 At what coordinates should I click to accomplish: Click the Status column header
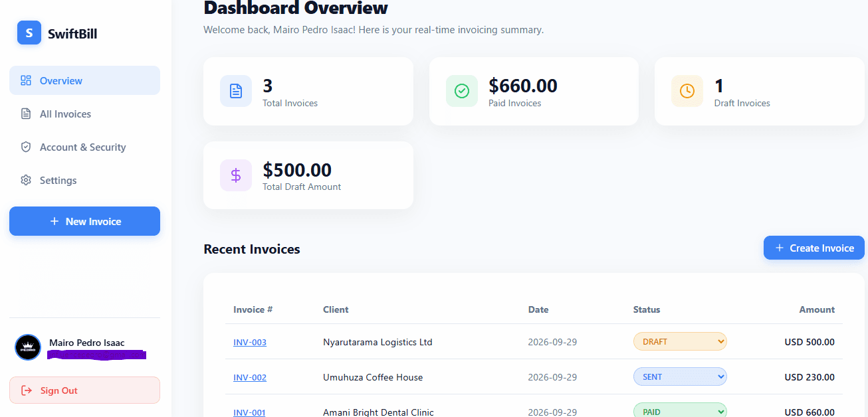647,309
